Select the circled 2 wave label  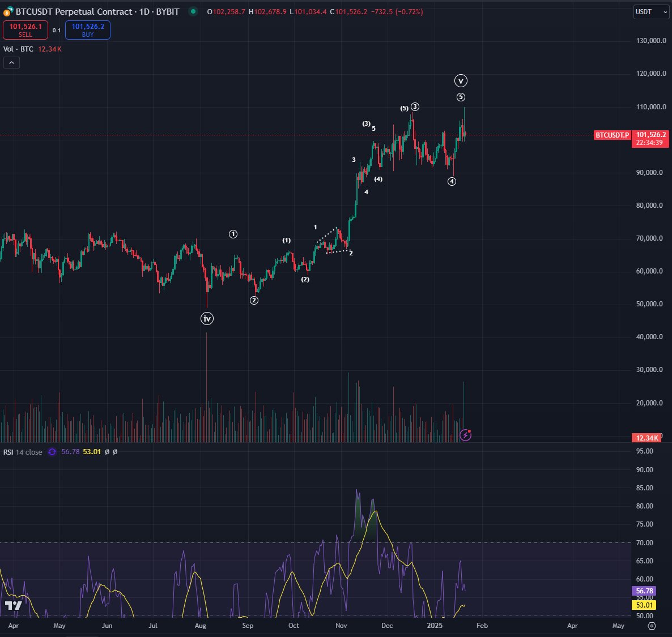pyautogui.click(x=254, y=300)
